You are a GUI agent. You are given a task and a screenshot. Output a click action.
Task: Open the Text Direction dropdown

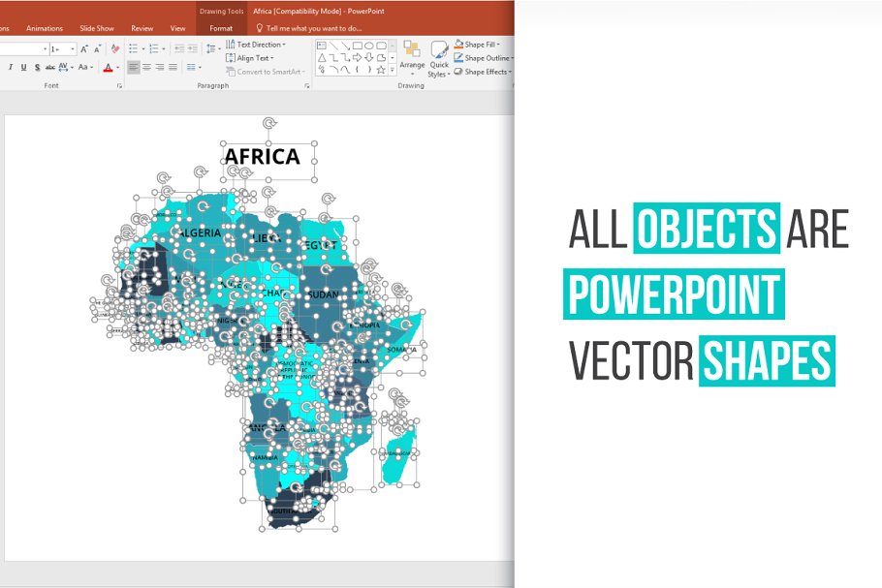256,45
